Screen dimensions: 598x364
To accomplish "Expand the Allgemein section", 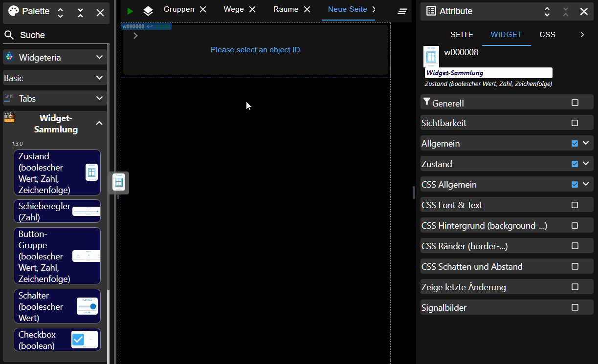I will 586,143.
